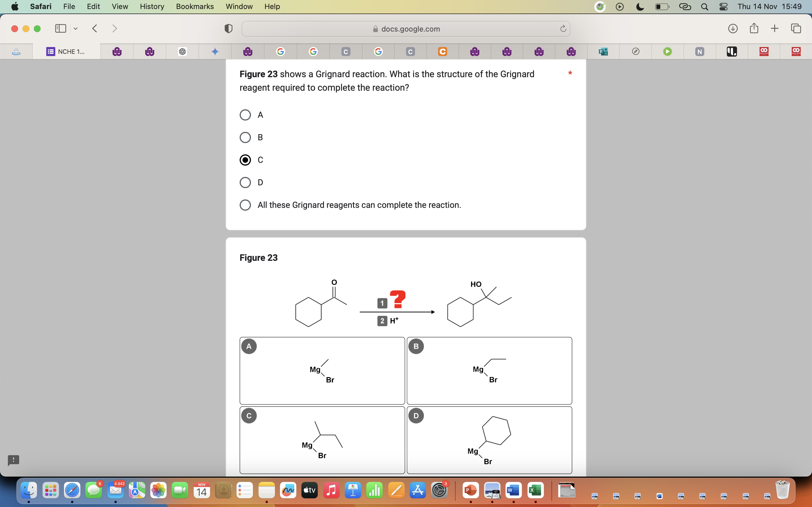Launch Microsoft Excel from the Dock
This screenshot has height=507, width=812.
(x=535, y=490)
